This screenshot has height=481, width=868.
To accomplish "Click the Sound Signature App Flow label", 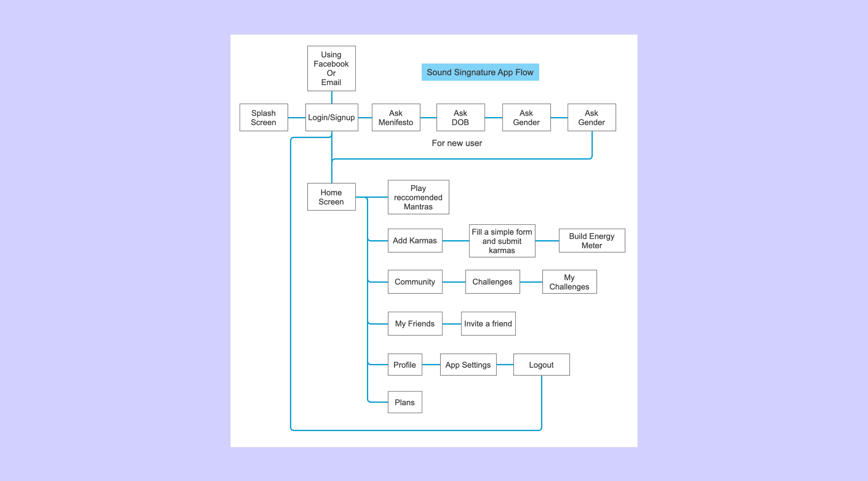I will [481, 72].
